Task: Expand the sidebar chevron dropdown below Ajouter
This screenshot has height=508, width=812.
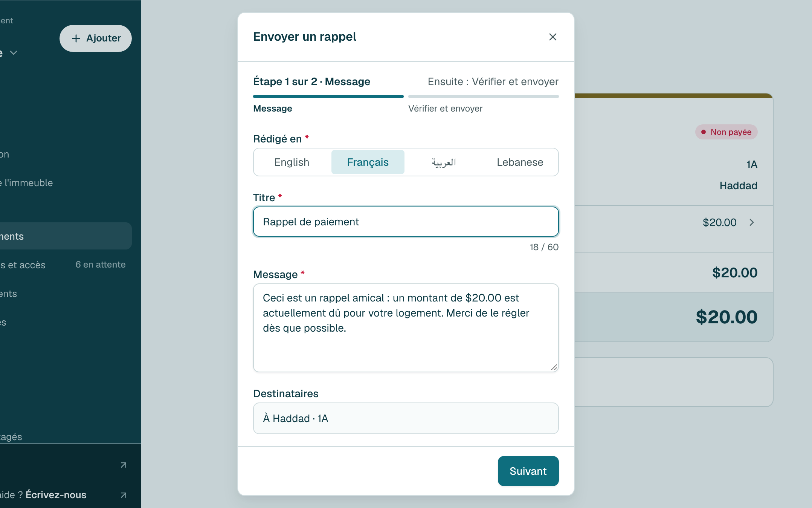Action: point(14,53)
